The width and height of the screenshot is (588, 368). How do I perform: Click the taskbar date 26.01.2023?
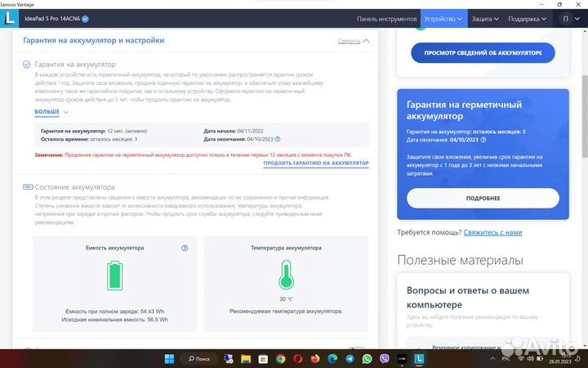click(560, 362)
